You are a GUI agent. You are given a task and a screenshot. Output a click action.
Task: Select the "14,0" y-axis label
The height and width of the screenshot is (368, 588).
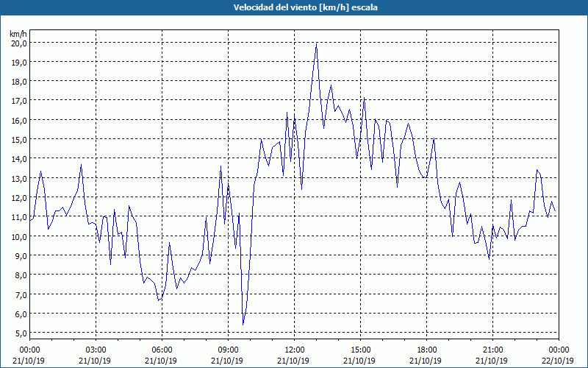(19, 159)
